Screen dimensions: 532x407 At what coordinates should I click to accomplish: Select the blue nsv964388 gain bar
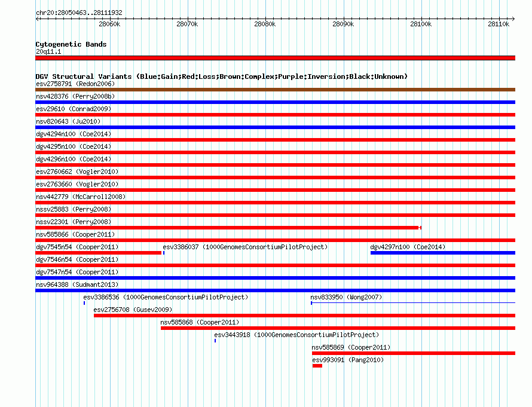[275, 290]
